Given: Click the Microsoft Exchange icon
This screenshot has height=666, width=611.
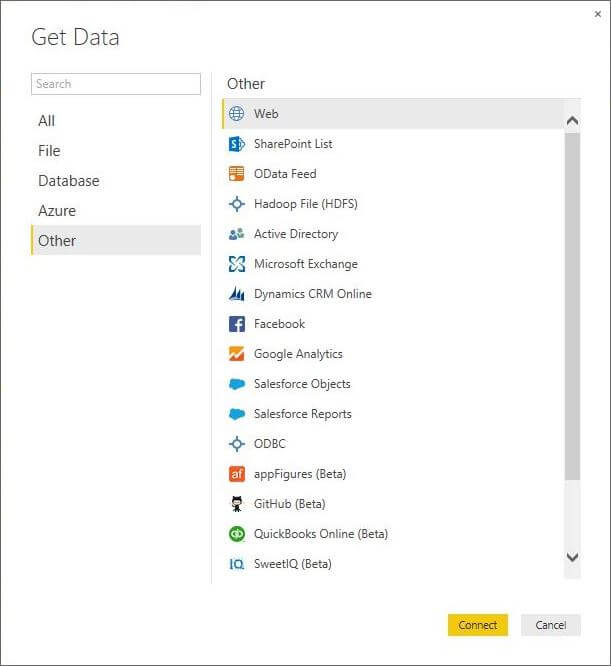Looking at the screenshot, I should click(x=237, y=264).
